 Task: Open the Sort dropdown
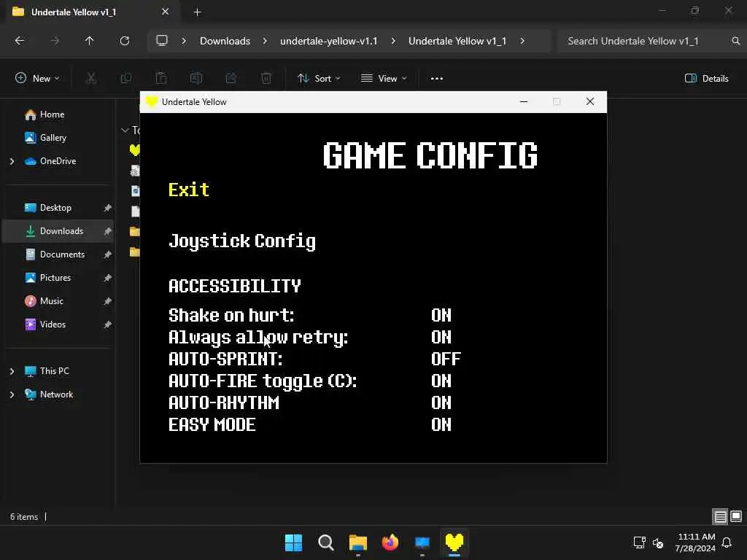click(319, 79)
